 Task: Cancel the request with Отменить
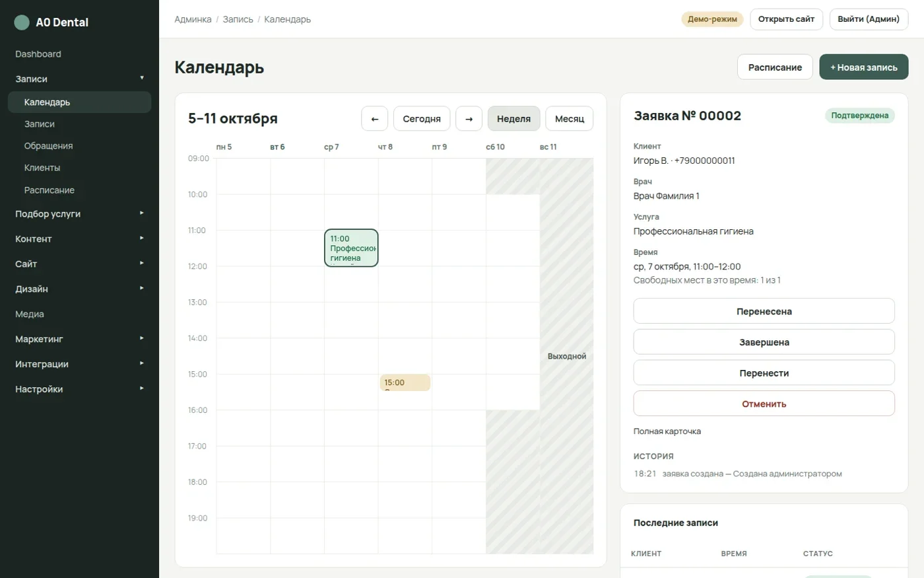click(764, 404)
